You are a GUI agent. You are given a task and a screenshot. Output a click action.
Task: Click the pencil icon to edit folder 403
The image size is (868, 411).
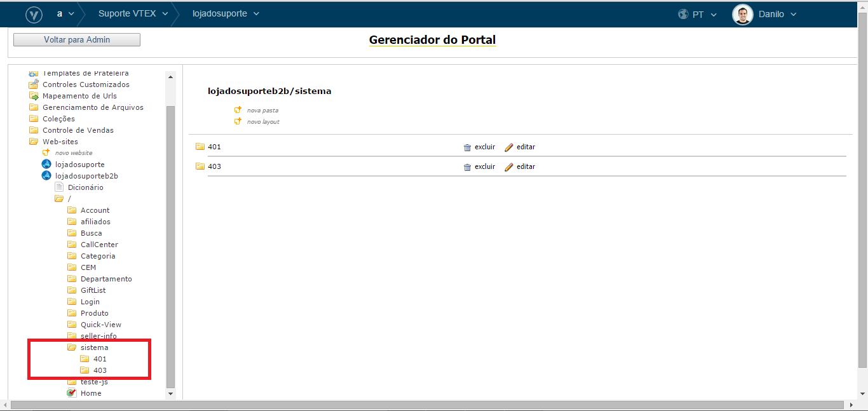508,166
